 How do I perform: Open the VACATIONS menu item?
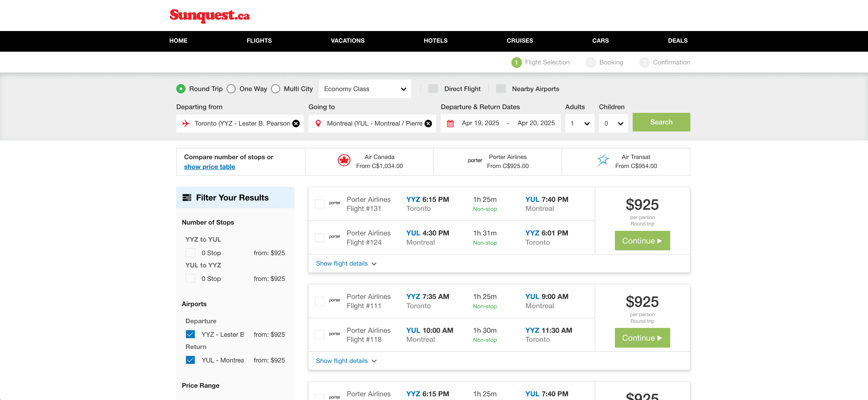click(x=347, y=41)
